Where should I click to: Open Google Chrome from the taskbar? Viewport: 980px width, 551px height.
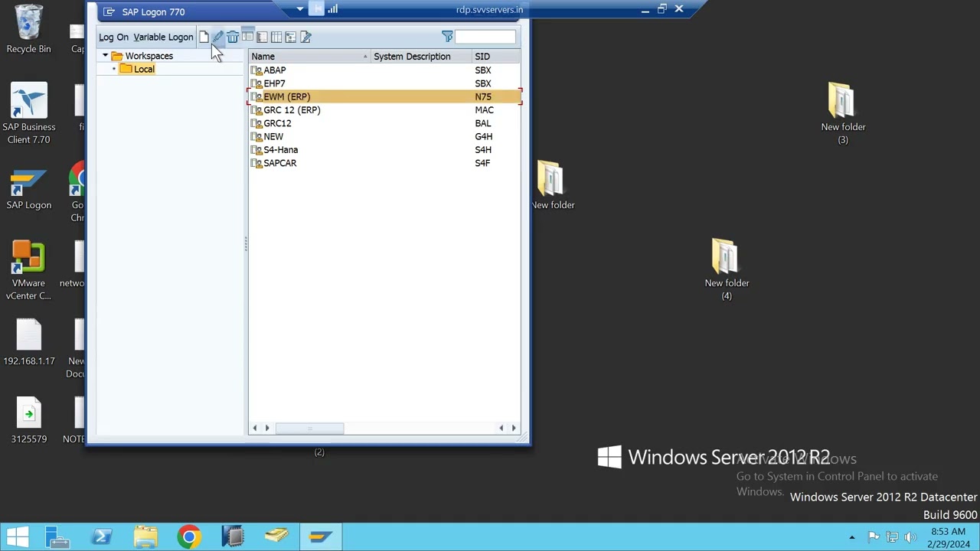click(188, 537)
